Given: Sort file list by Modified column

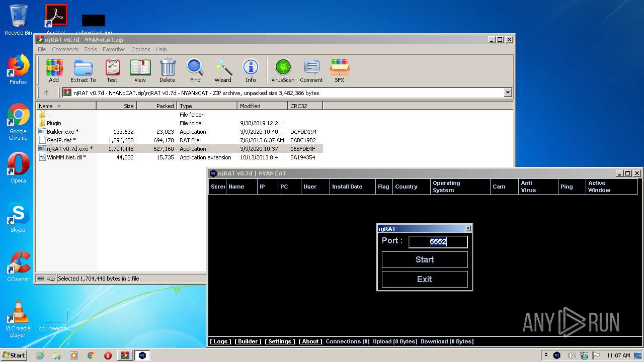Looking at the screenshot, I should pos(262,106).
